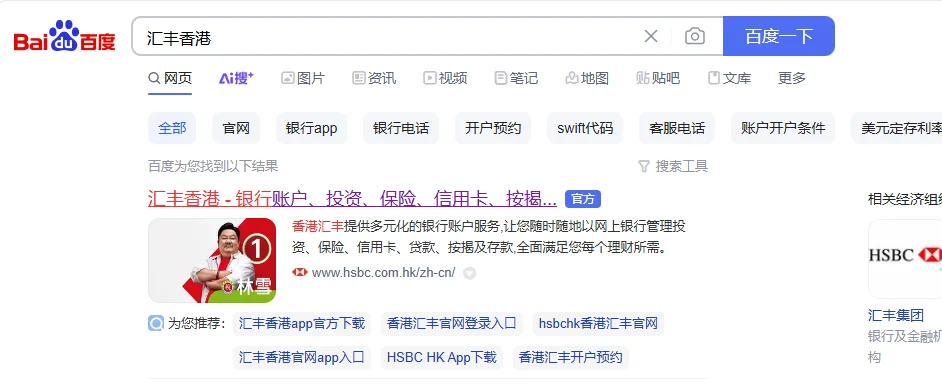
Task: Click the 百度为您找到以下结果 text
Action: tap(213, 166)
